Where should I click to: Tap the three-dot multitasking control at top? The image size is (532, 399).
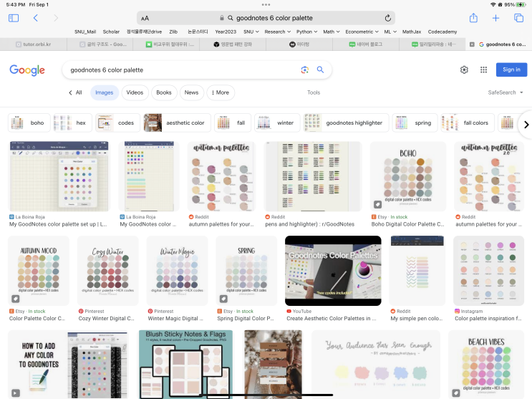(266, 5)
